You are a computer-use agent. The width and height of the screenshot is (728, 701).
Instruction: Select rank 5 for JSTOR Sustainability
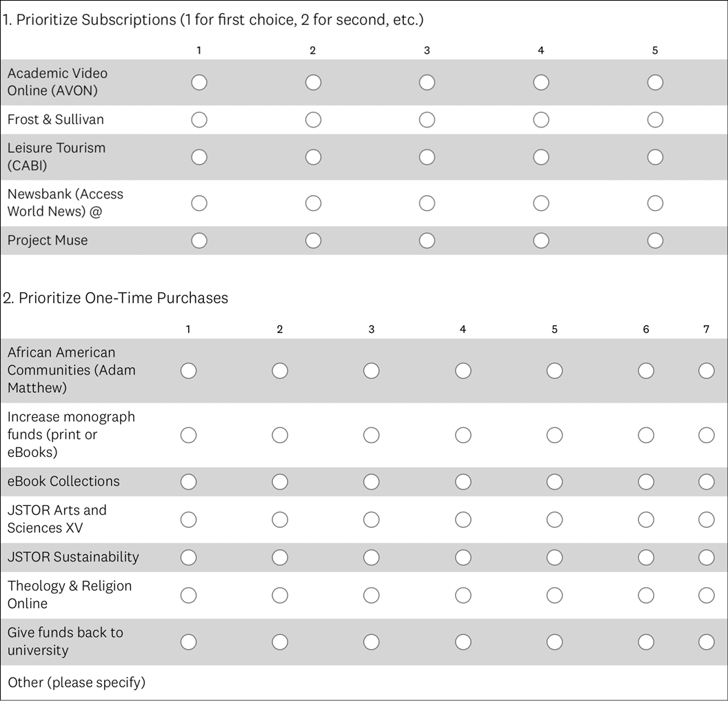(555, 557)
